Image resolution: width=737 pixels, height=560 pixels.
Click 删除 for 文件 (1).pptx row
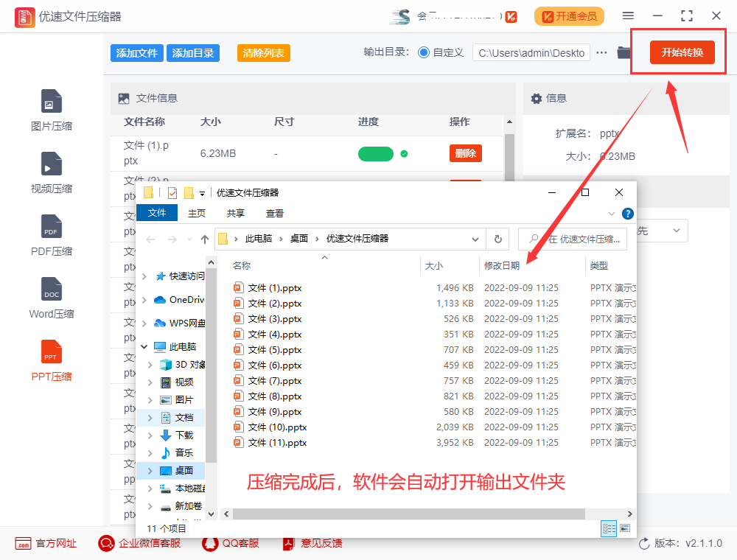pos(465,153)
